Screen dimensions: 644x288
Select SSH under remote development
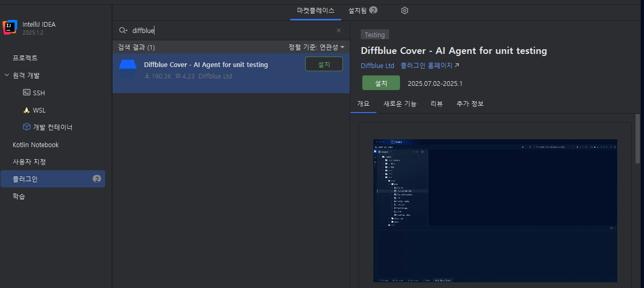point(39,93)
